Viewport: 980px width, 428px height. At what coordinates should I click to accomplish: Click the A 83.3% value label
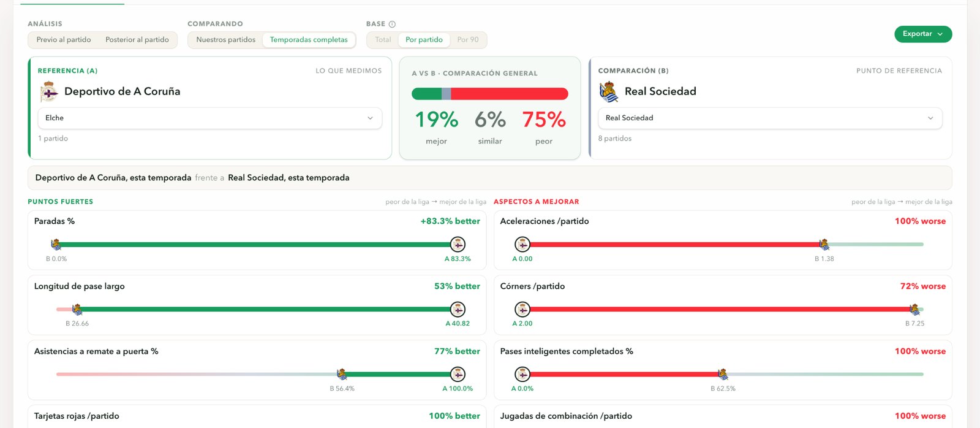coord(458,259)
